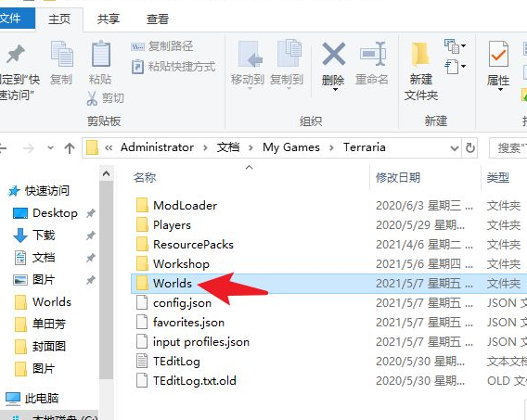Click the Paste clipboard icon
The width and height of the screenshot is (527, 420).
point(101,54)
